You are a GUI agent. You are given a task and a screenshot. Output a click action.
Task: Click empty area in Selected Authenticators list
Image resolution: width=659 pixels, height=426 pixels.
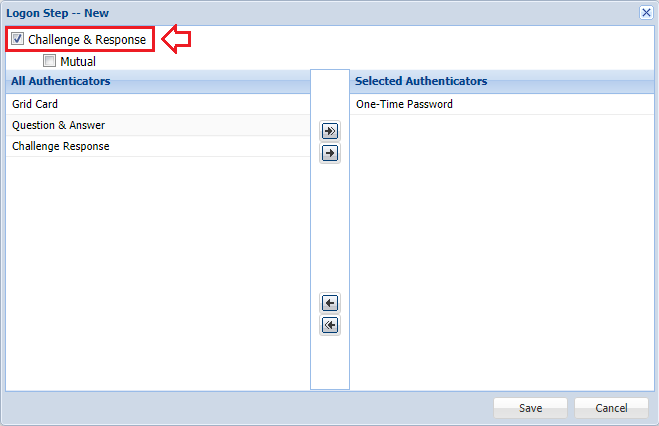(x=500, y=250)
